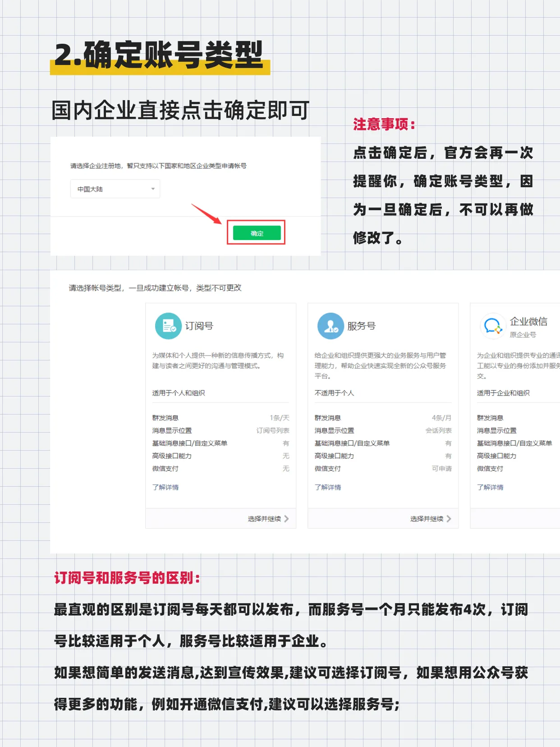Click the 1条/天 value
Screen dimensions: 560x747
[280, 418]
